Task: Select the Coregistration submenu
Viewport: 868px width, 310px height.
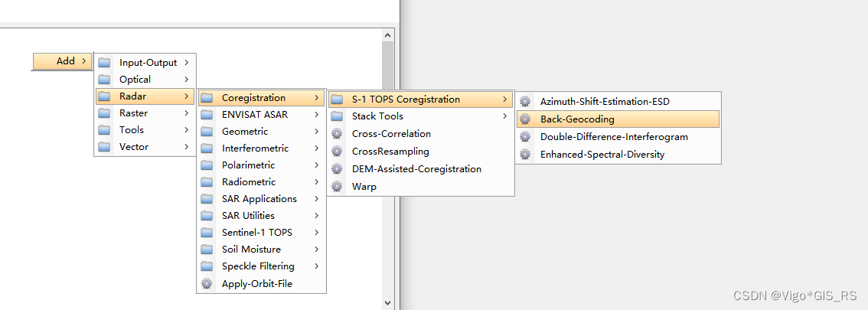Action: point(261,98)
